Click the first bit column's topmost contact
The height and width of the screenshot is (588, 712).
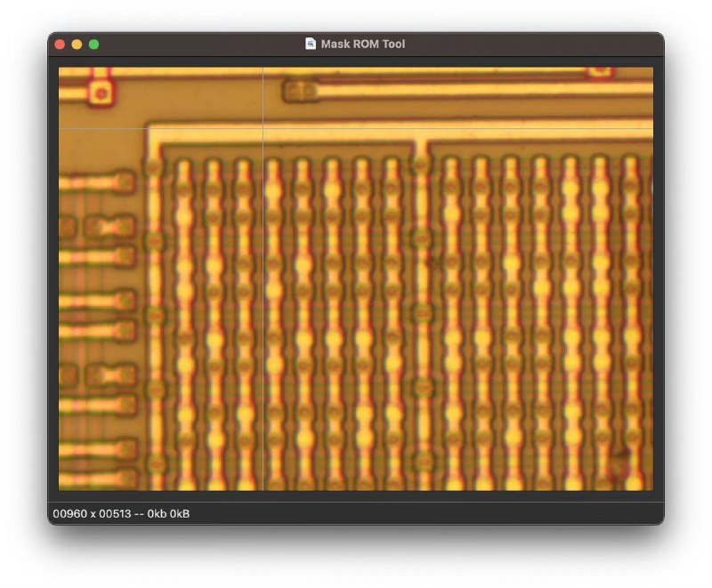pos(183,165)
